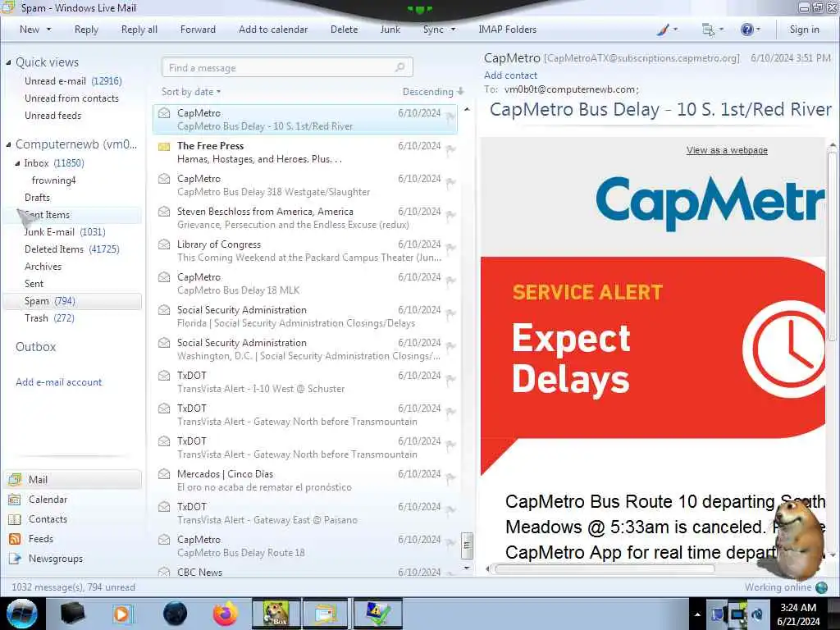Open the blue Help question mark icon
The image size is (840, 630).
[746, 30]
